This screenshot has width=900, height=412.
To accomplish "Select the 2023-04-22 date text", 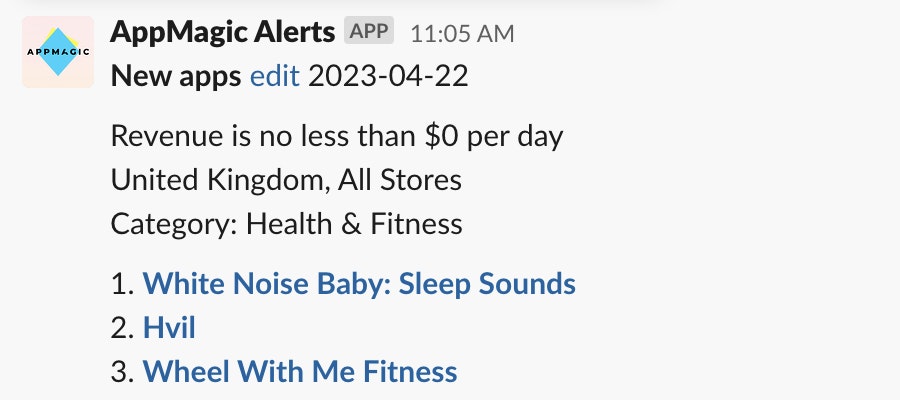I will [x=388, y=76].
